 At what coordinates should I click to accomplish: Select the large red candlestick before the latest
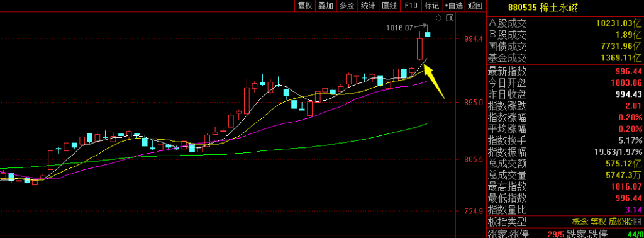[x=419, y=48]
